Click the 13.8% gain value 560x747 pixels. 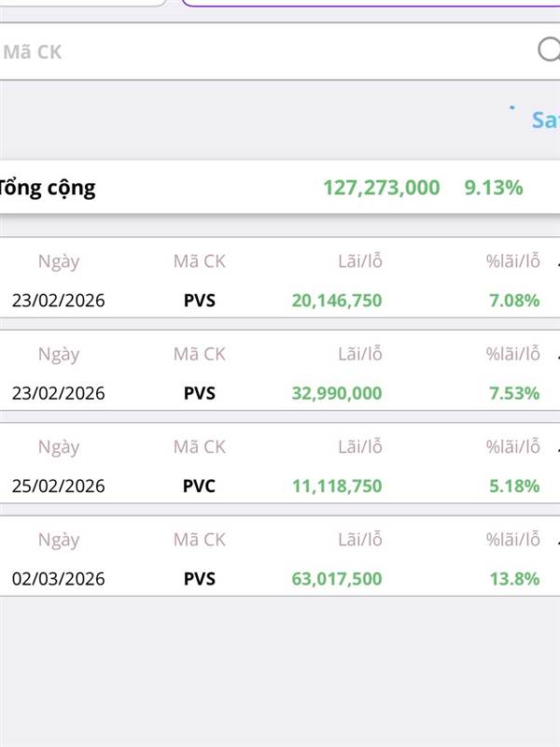[514, 579]
